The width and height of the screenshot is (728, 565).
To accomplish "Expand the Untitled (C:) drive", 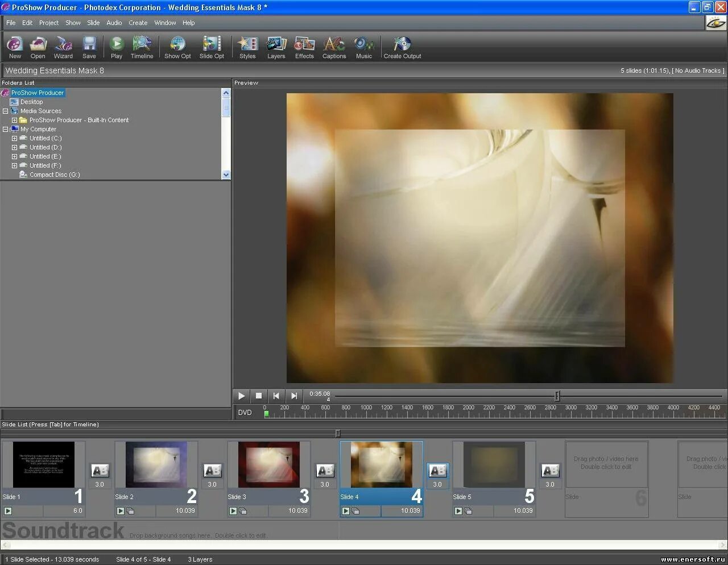I will coord(14,138).
